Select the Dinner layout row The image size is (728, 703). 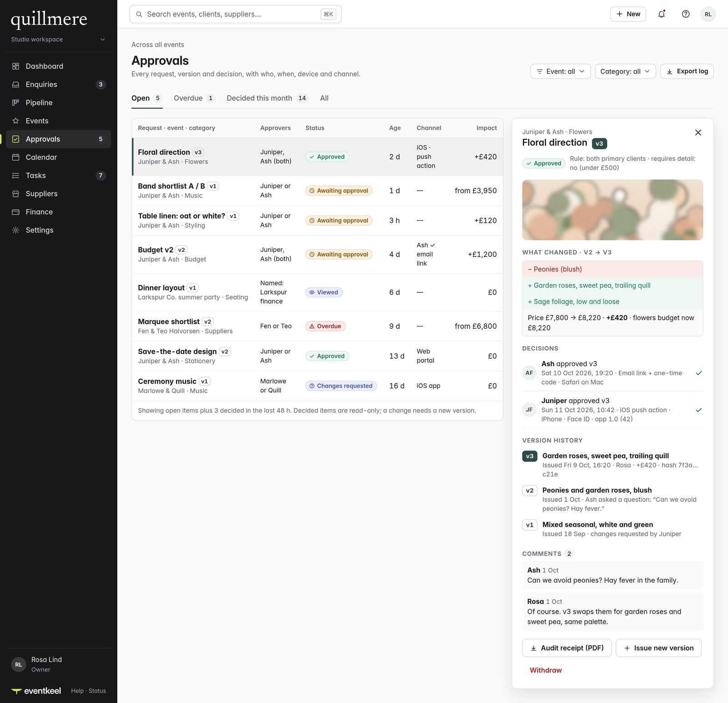318,292
